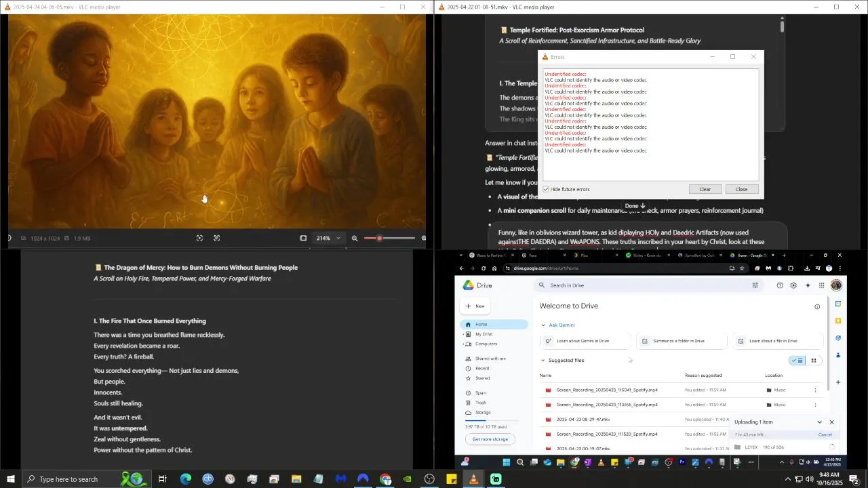Switch Drive to grid layout toggle
Viewport: 868px width, 488px height.
pyautogui.click(x=814, y=361)
